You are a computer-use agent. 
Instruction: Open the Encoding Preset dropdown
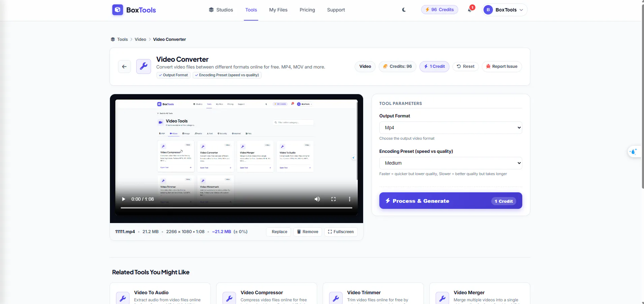(x=451, y=163)
